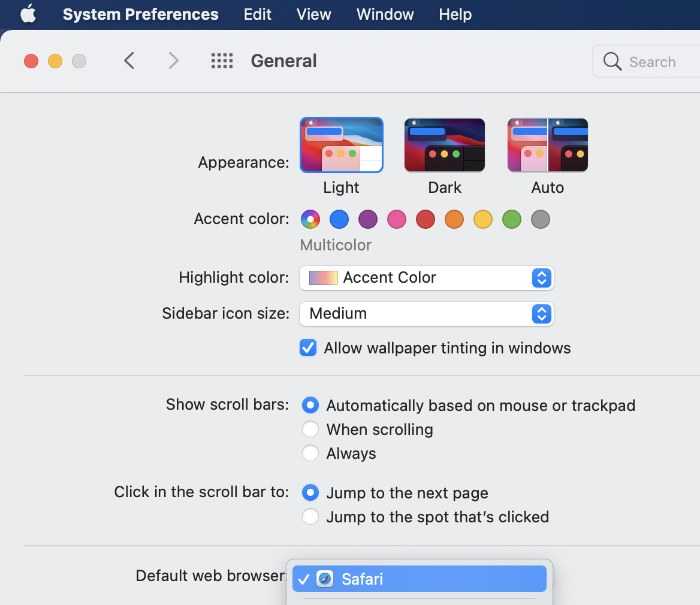700x605 pixels.
Task: Choose the yellow accent color
Action: pos(483,219)
